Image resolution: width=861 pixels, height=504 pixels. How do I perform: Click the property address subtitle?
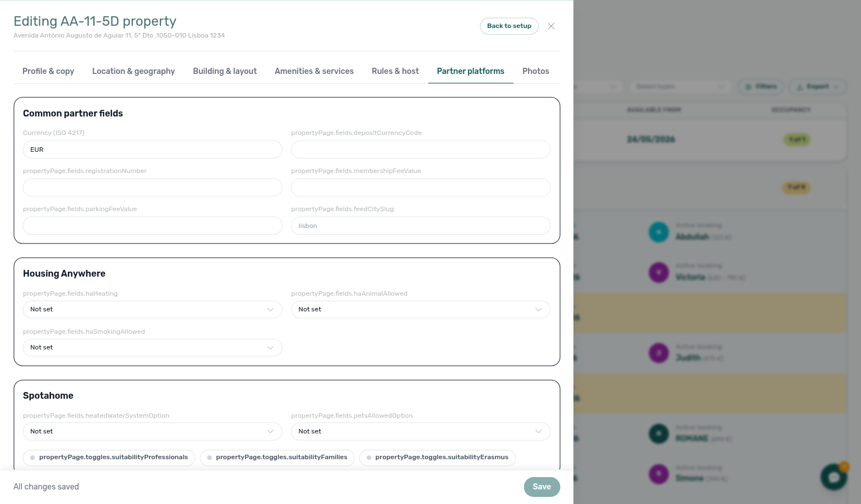[119, 35]
